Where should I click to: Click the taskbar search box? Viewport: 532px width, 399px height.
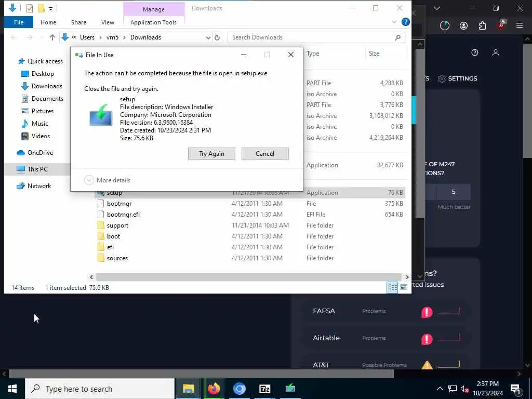[x=100, y=389]
